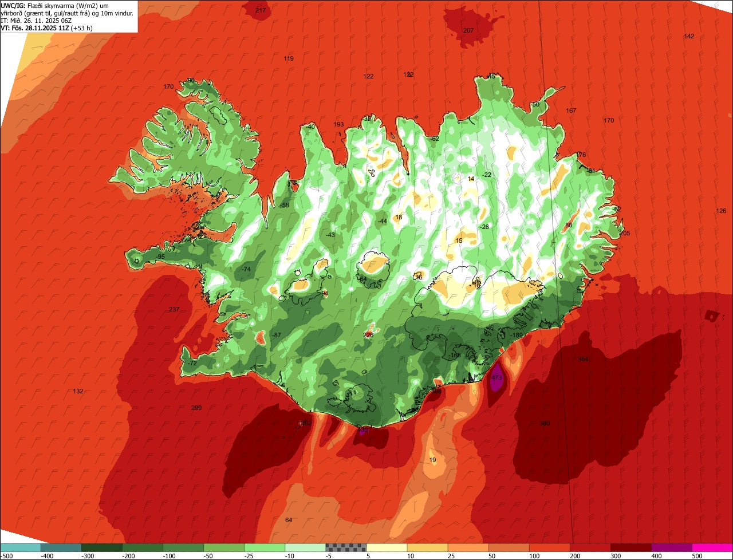733x560 pixels.
Task: Click the map value 473 in the purple patch
Action: [496, 378]
